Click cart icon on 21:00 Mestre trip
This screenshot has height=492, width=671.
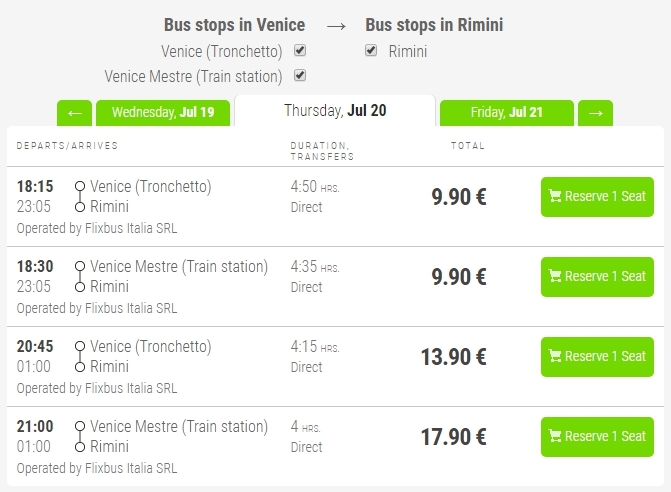(x=555, y=436)
